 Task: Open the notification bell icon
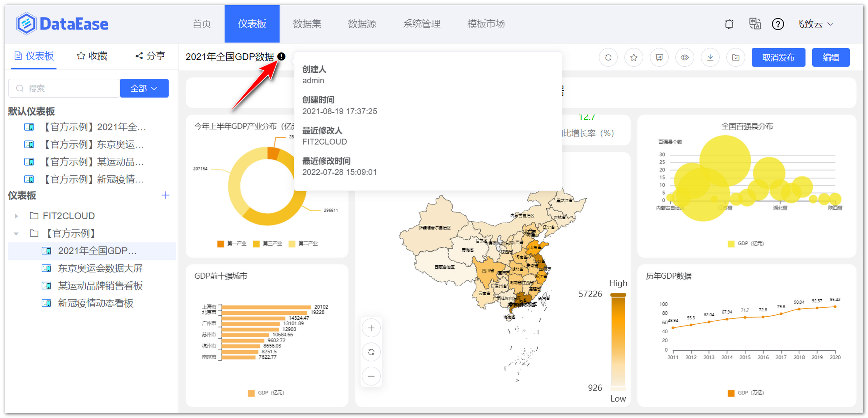tap(729, 24)
